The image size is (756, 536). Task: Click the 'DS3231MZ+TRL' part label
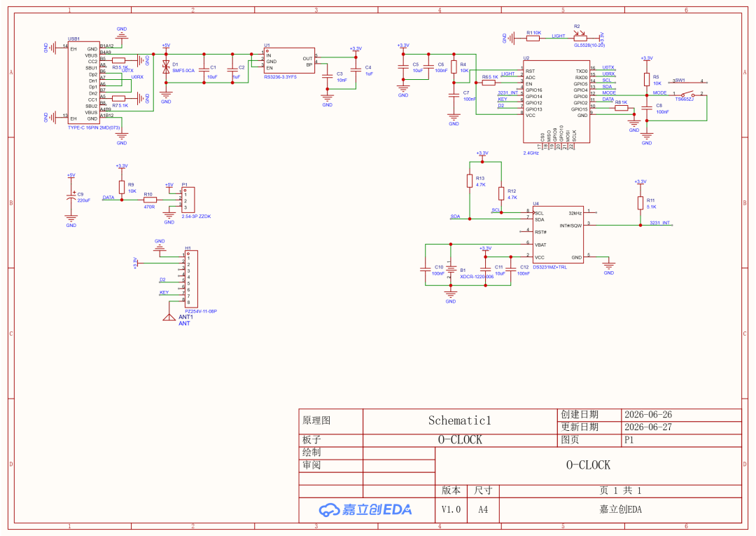550,267
